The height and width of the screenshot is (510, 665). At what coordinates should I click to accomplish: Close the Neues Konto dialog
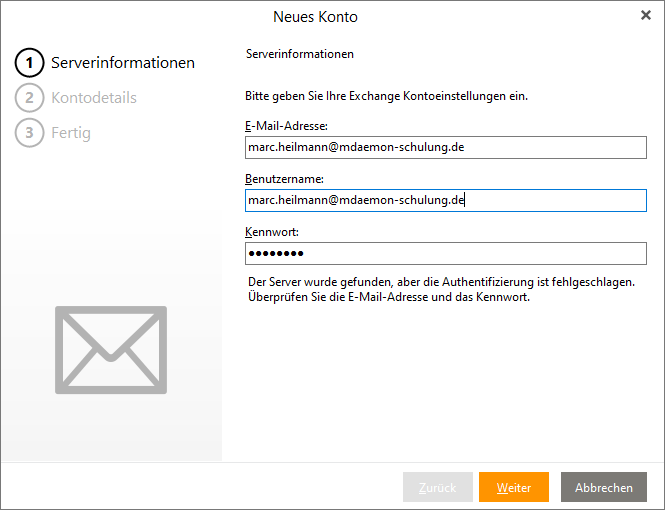(645, 16)
